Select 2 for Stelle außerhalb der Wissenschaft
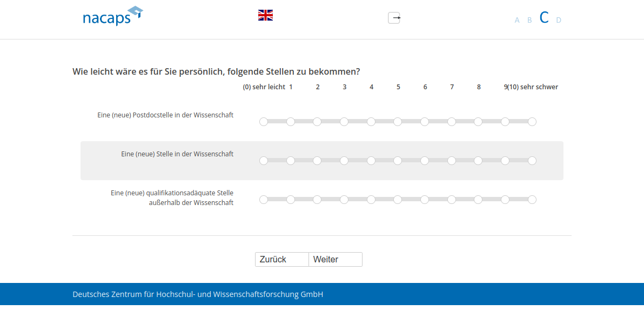 [317, 200]
